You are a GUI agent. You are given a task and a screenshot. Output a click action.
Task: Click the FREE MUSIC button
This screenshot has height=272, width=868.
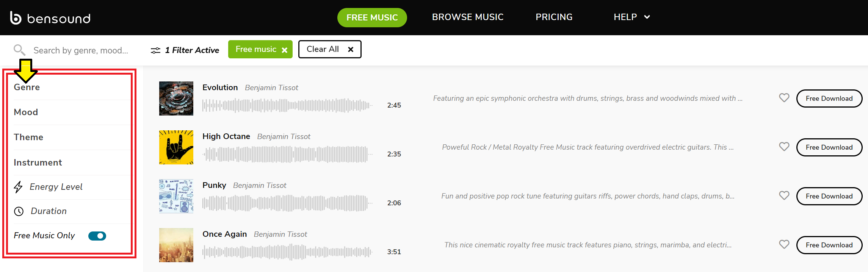click(372, 17)
